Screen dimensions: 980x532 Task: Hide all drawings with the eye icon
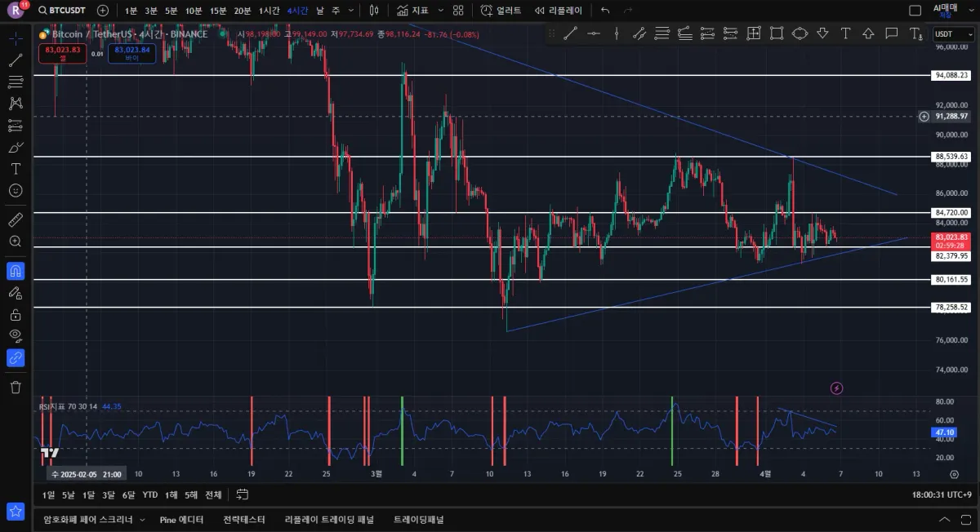[16, 335]
